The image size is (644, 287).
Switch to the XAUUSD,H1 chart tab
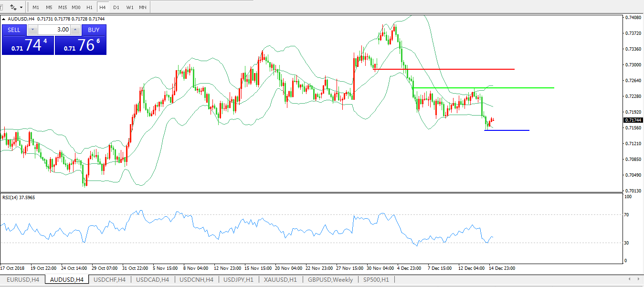[x=280, y=279]
